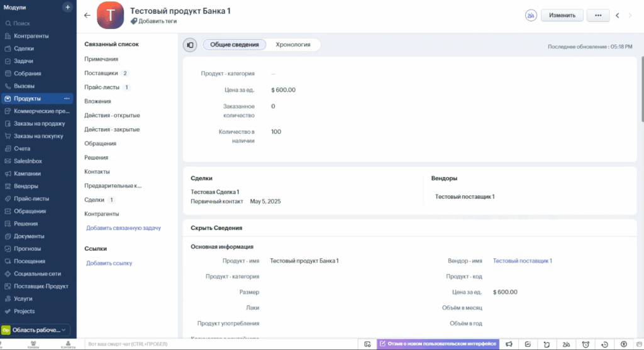The height and width of the screenshot is (350, 644).
Task: Click the megaphone announcements icon in bottom bar
Action: 509,344
